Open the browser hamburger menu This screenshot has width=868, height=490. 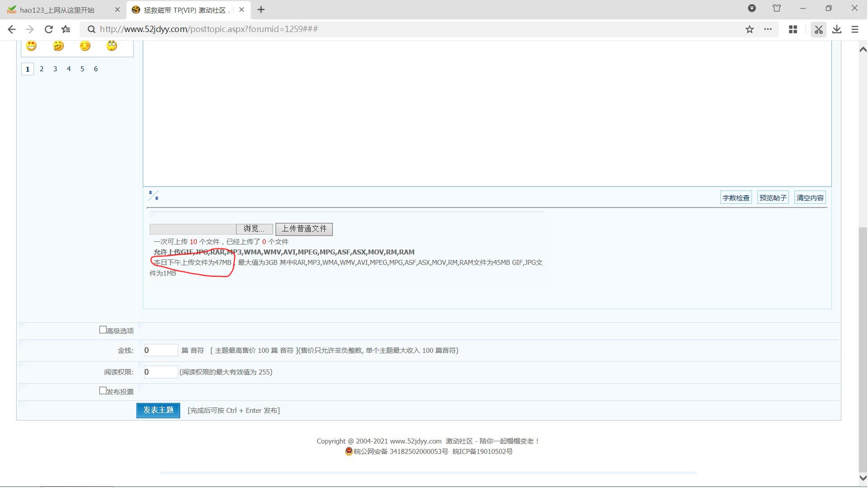pos(855,29)
